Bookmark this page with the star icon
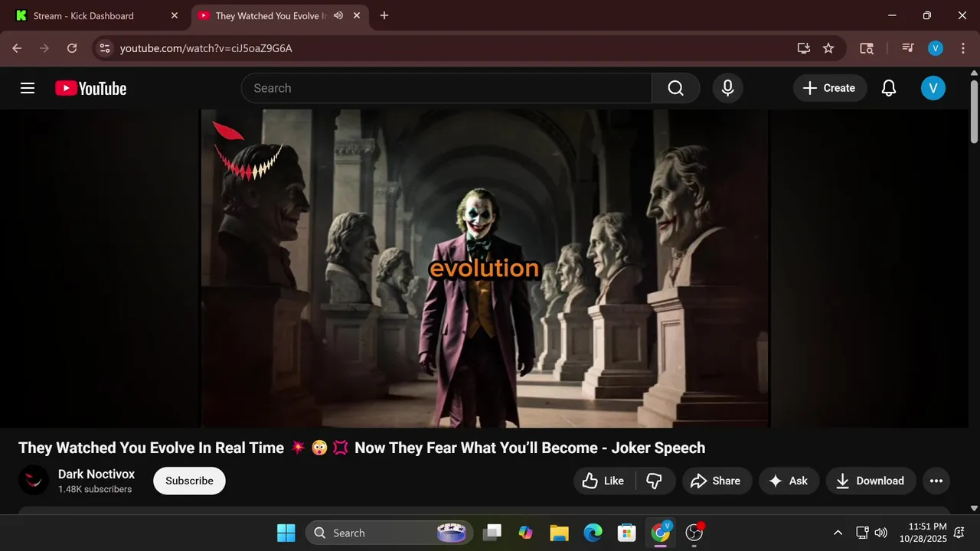Viewport: 980px width, 551px height. coord(828,48)
